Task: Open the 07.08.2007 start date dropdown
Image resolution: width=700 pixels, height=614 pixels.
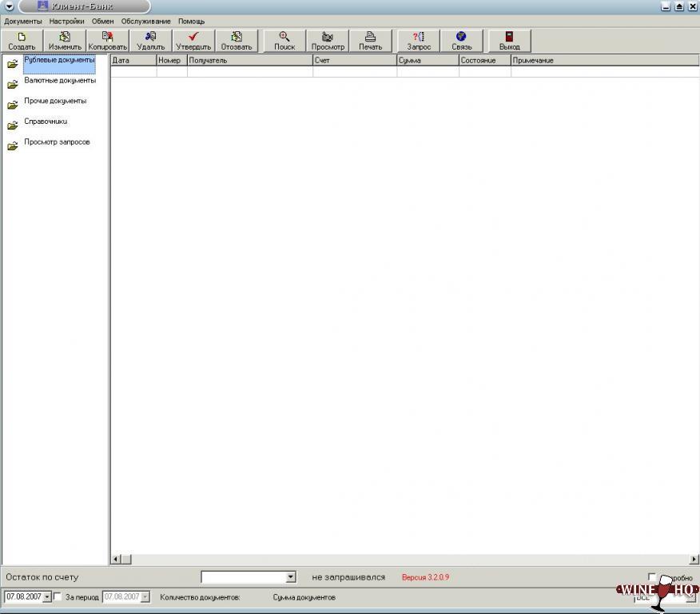Action: click(47, 596)
